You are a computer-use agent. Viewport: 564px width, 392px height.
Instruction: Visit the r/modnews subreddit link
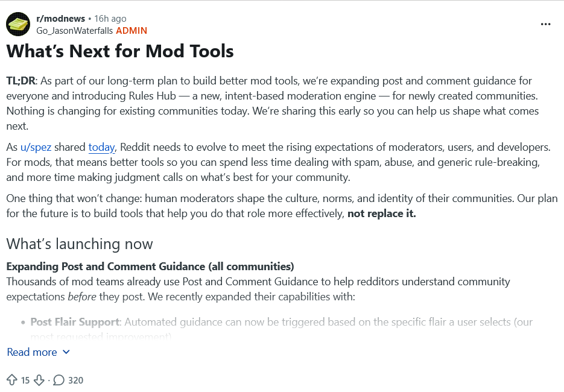point(60,18)
